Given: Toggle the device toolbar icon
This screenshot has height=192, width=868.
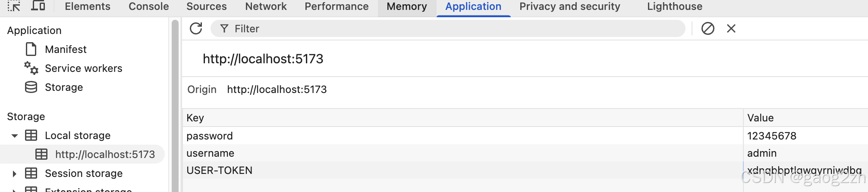Looking at the screenshot, I should [x=38, y=6].
